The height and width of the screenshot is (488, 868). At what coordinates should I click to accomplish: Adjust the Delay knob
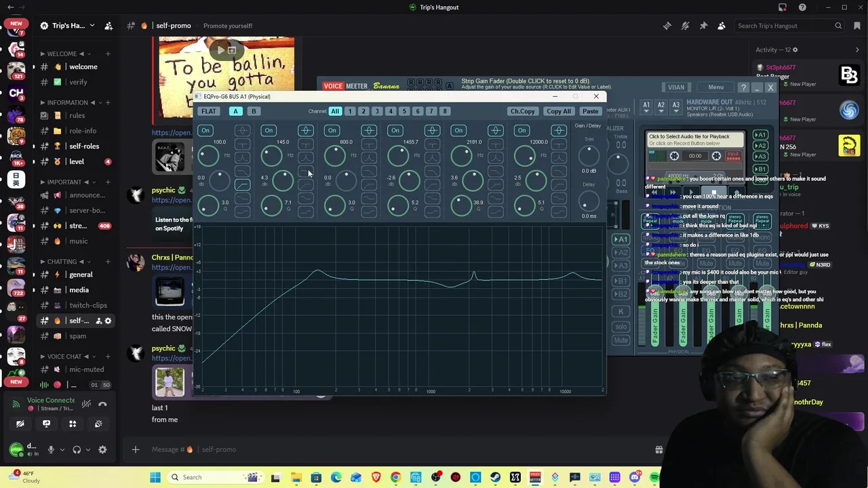pos(589,201)
